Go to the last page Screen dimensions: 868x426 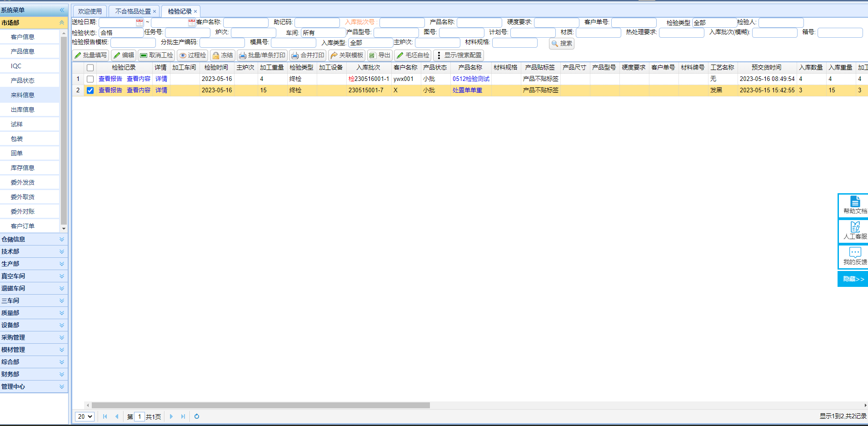183,416
